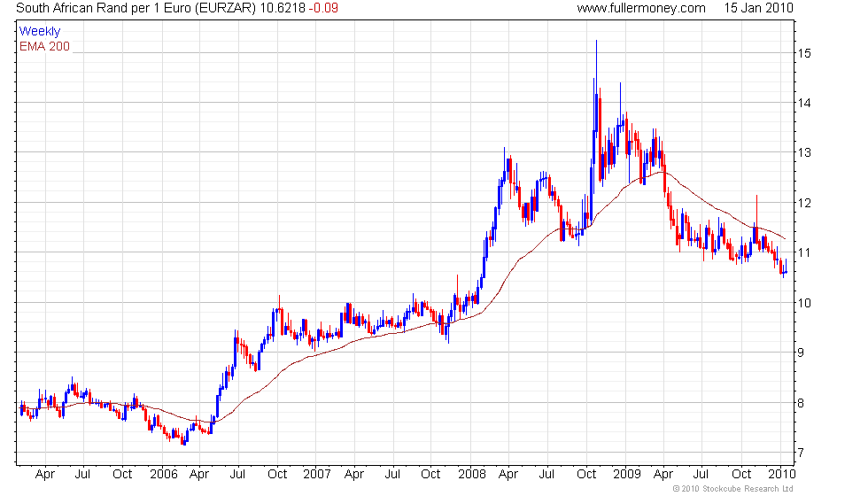
Task: Click the Apr label immediately after 2007
Action: [x=354, y=475]
